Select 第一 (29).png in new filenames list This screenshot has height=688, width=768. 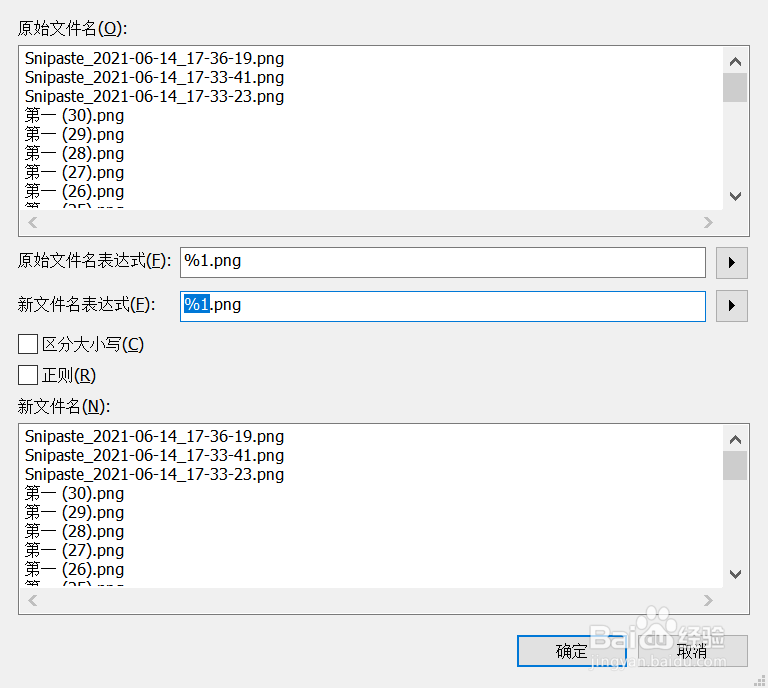coord(74,513)
